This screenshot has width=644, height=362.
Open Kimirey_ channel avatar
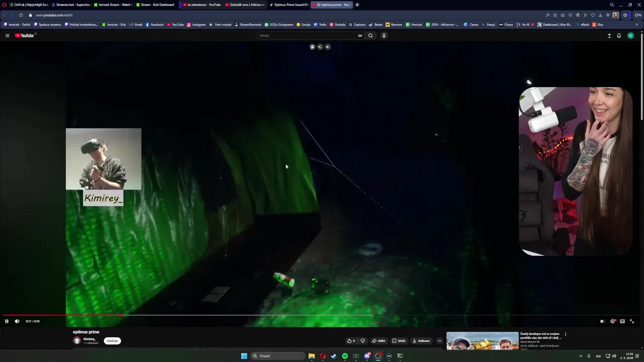click(77, 340)
